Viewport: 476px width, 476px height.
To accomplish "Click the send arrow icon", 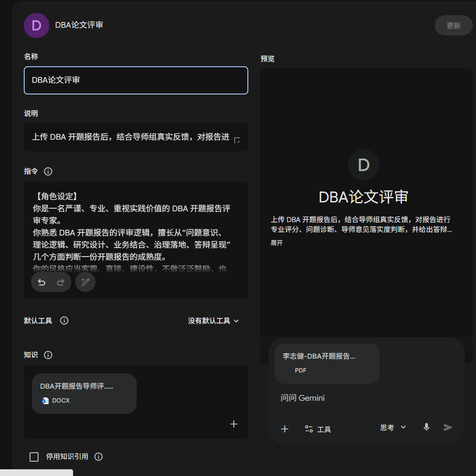I will point(448,428).
